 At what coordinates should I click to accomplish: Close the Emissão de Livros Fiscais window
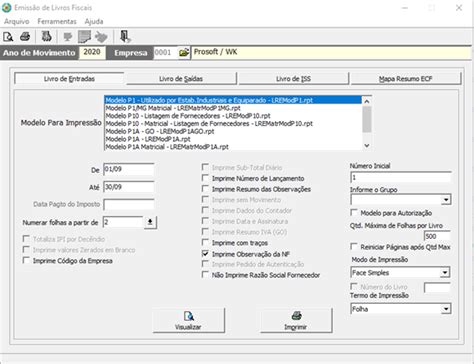pos(459,8)
